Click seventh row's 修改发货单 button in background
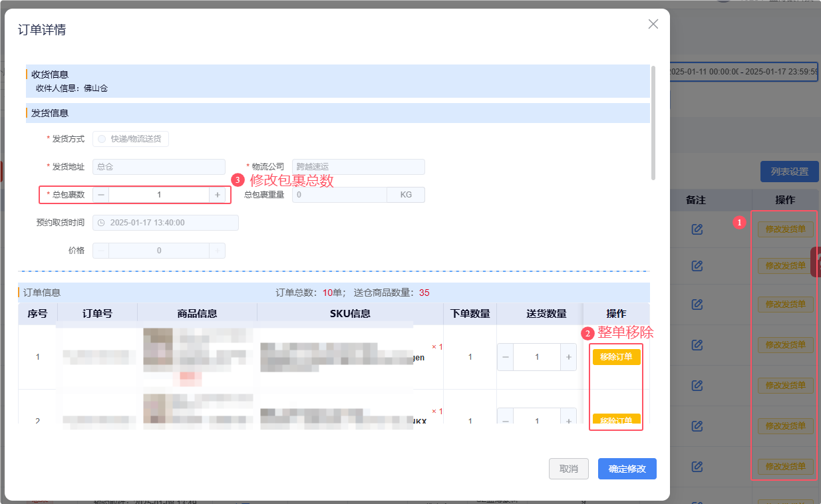821x504 pixels. tap(786, 467)
